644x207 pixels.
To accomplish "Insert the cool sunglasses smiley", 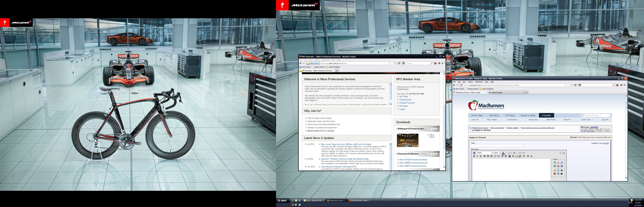I will click(x=555, y=163).
